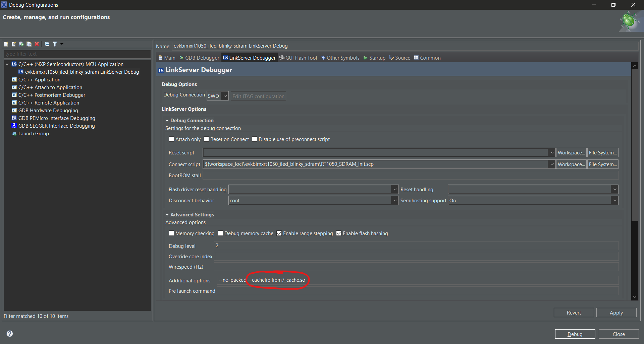This screenshot has height=344, width=644.
Task: Create a new launch configuration
Action: [6, 44]
